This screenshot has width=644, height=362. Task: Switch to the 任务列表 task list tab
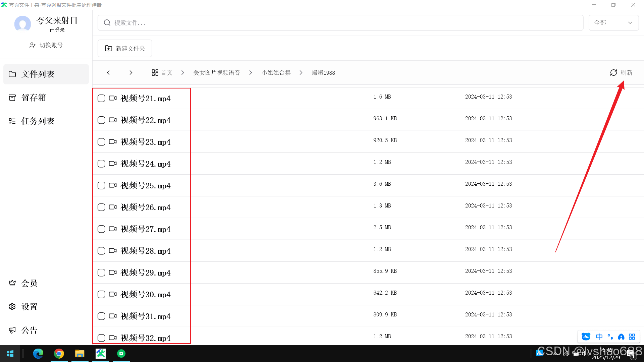pyautogui.click(x=38, y=121)
